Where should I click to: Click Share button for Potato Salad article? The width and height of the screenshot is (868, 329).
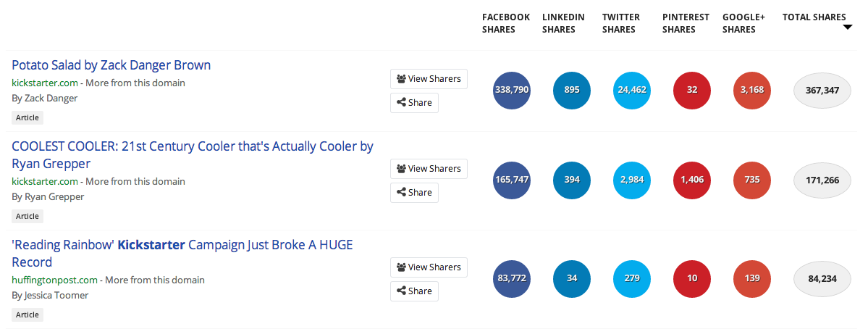pyautogui.click(x=414, y=102)
